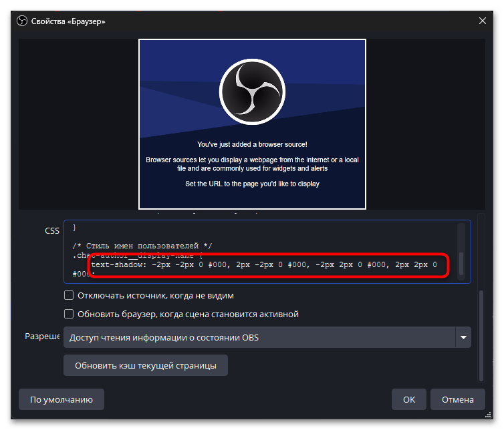Refresh cache of current page

coord(146,365)
